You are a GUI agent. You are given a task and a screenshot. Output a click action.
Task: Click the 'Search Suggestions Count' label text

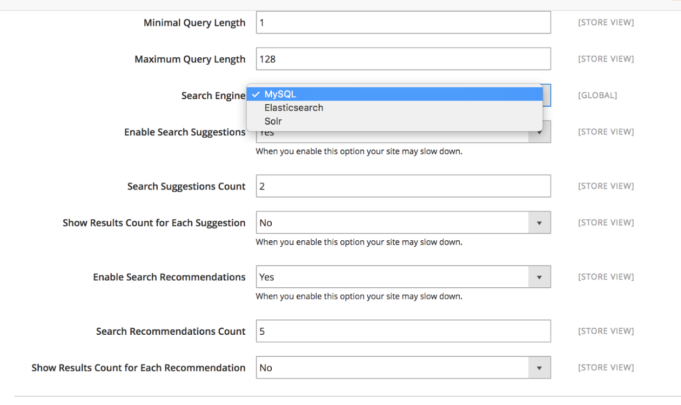[186, 186]
